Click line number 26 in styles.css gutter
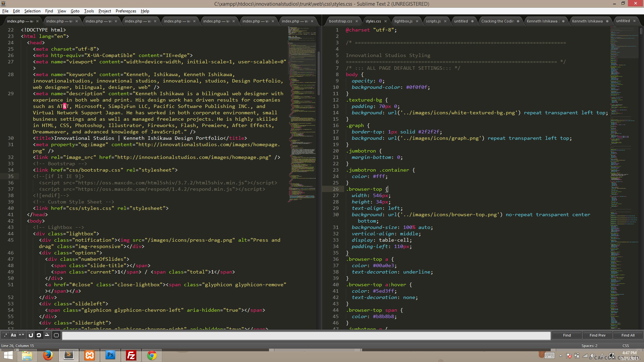Image resolution: width=644 pixels, height=362 pixels. click(x=335, y=189)
